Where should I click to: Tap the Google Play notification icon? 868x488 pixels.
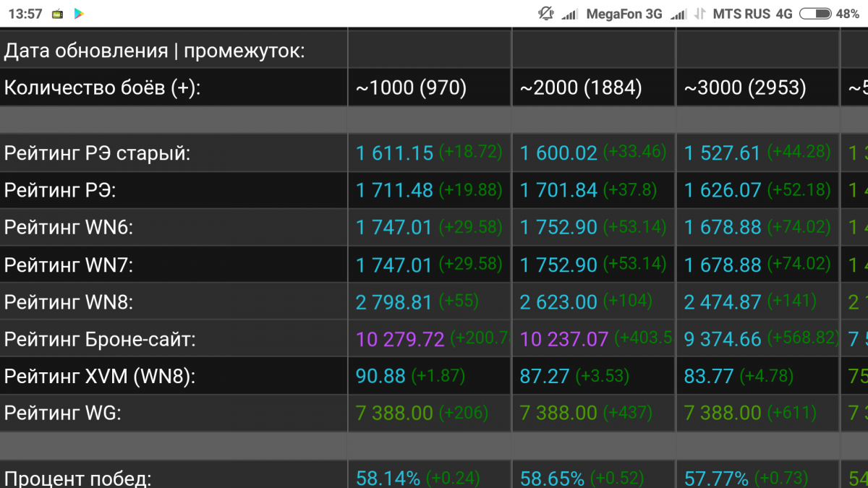pyautogui.click(x=79, y=14)
